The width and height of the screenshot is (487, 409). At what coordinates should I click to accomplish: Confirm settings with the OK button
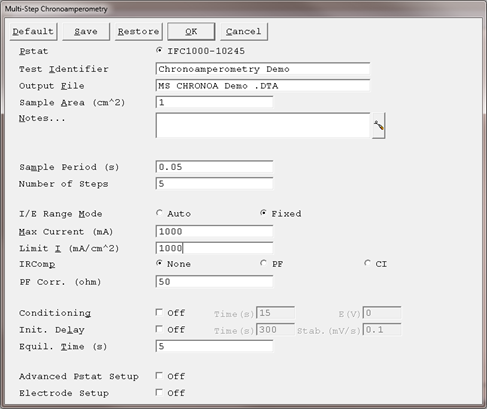(191, 32)
